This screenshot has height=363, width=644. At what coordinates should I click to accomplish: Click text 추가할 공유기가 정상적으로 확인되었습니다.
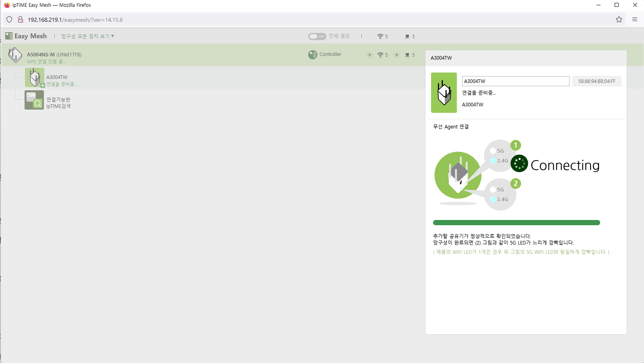click(482, 236)
